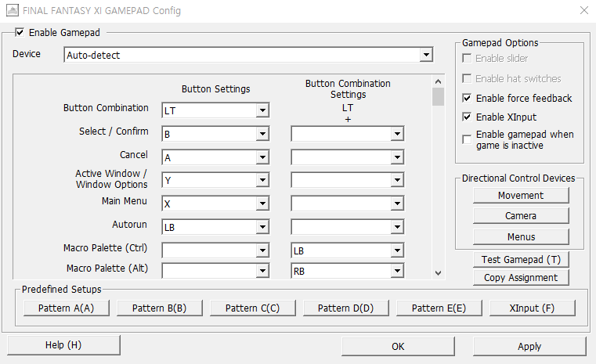596x364 pixels.
Task: Open the Device Auto-detect dropdown
Action: (248, 55)
